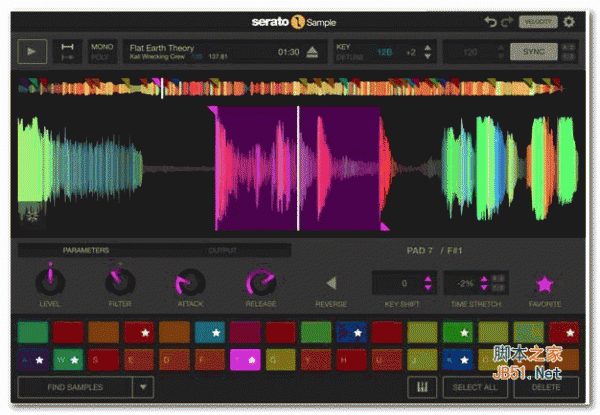600x415 pixels.
Task: Click the tempo field showing 120
Action: (x=471, y=52)
